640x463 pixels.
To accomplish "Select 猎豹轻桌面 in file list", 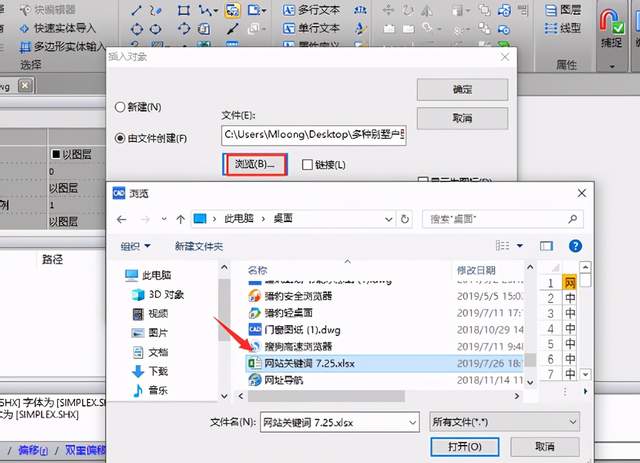I will [384, 313].
